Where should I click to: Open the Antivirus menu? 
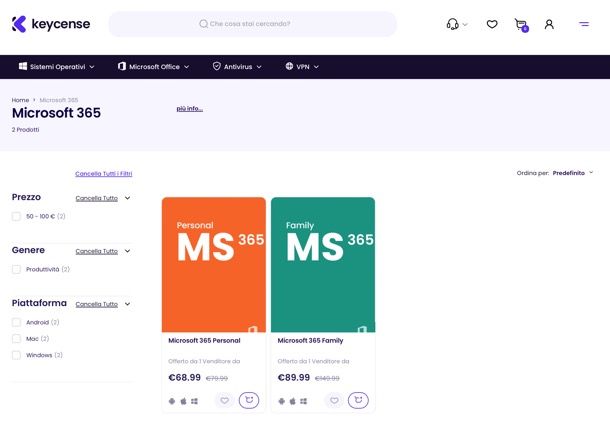pyautogui.click(x=237, y=67)
